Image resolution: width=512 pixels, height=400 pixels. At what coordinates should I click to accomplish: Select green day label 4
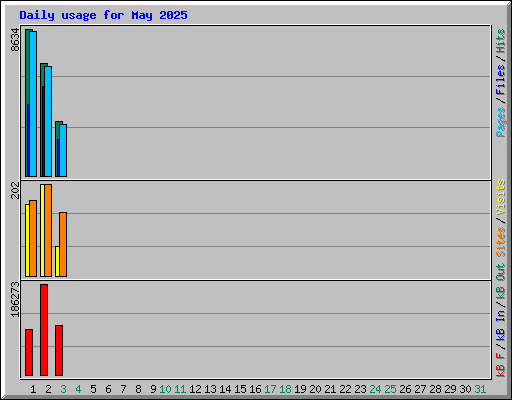[78, 389]
